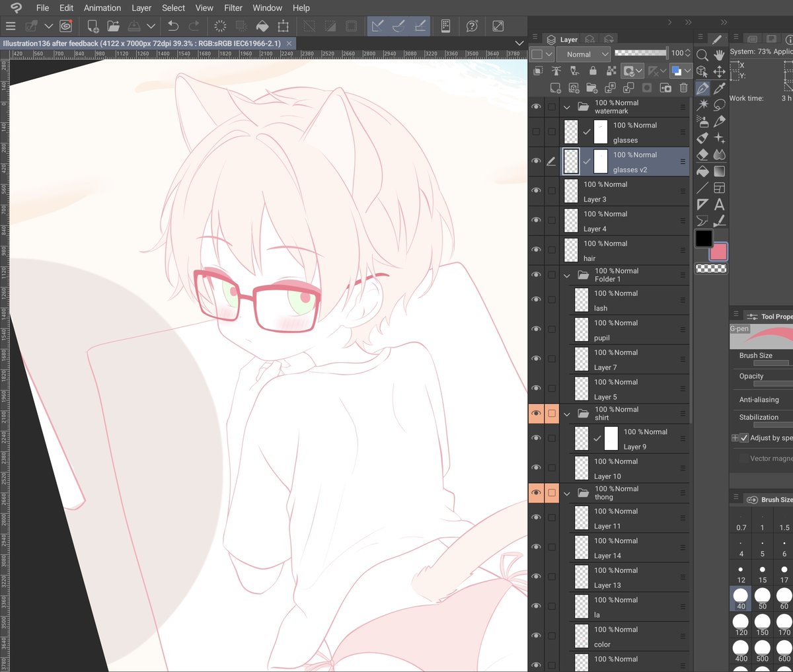Create new layer folder icon
Viewport: 793px width, 672px height.
tap(591, 87)
